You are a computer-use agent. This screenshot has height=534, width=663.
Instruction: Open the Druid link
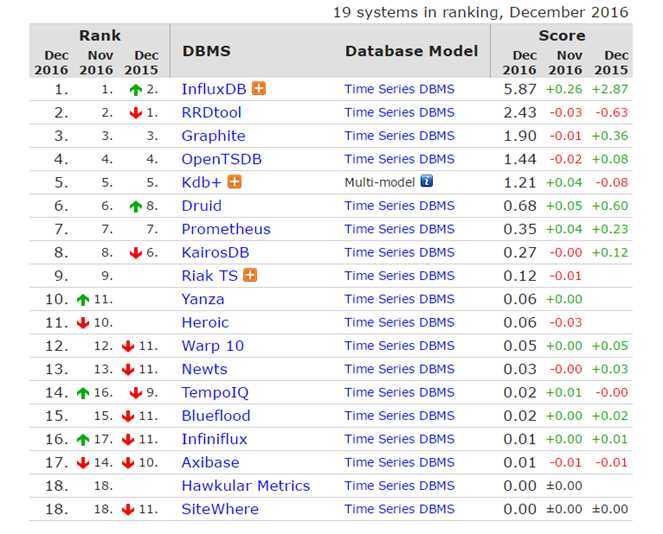[202, 206]
